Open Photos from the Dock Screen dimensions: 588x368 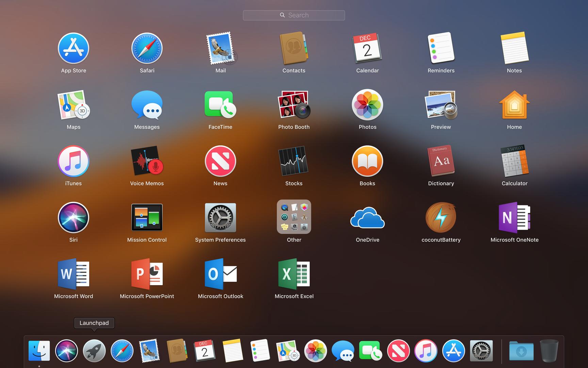pos(315,351)
